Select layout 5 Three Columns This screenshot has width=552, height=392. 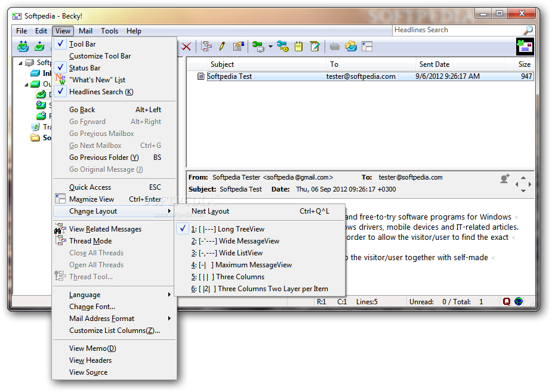[x=260, y=277]
